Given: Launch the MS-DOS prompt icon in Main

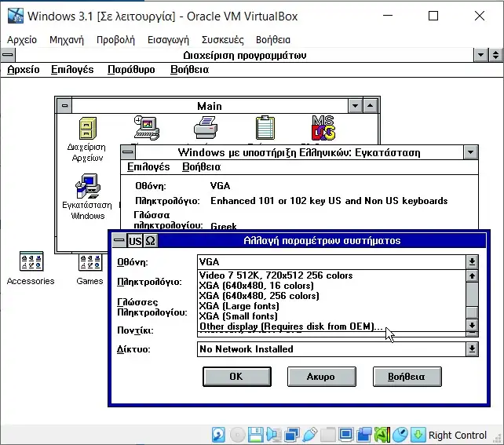Looking at the screenshot, I should tap(323, 128).
